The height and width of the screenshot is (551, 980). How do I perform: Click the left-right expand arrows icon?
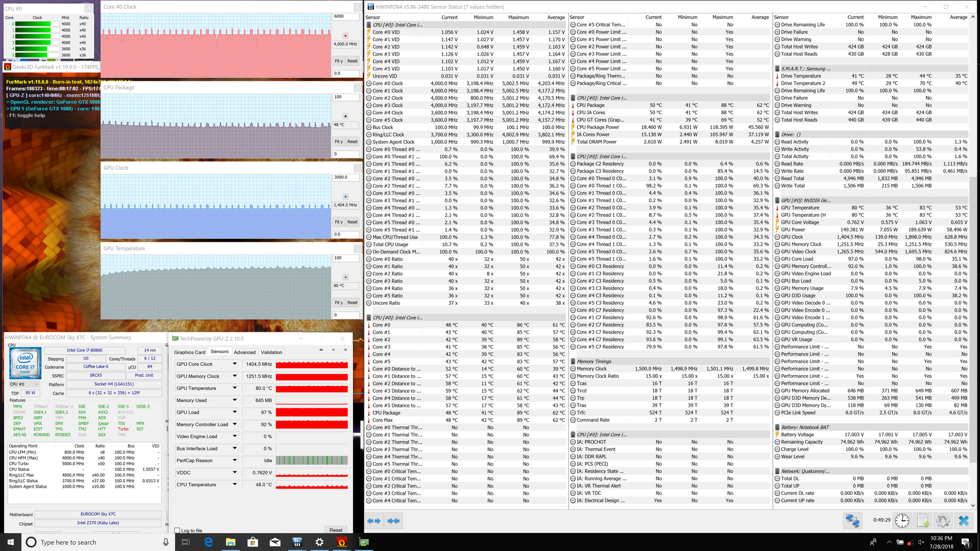click(374, 521)
